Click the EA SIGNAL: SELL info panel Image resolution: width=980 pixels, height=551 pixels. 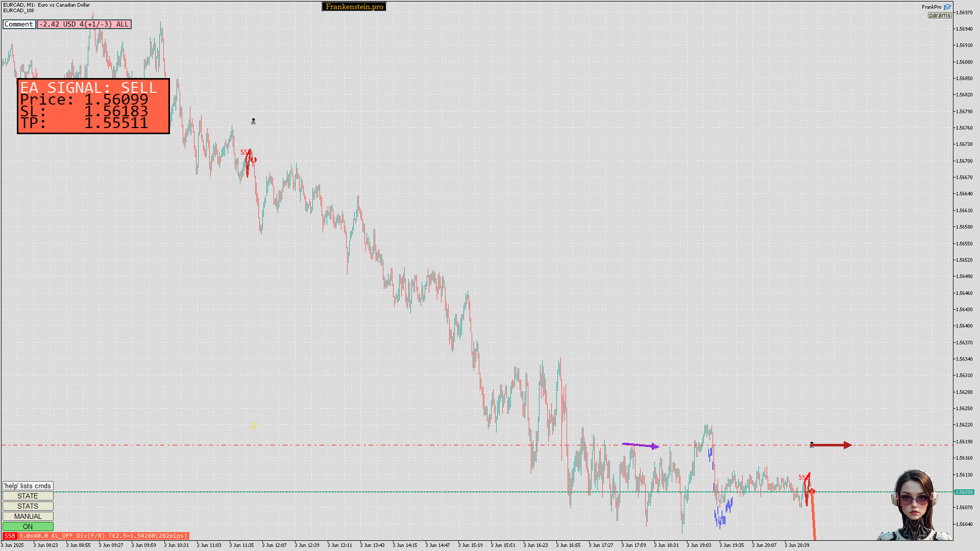(x=93, y=106)
